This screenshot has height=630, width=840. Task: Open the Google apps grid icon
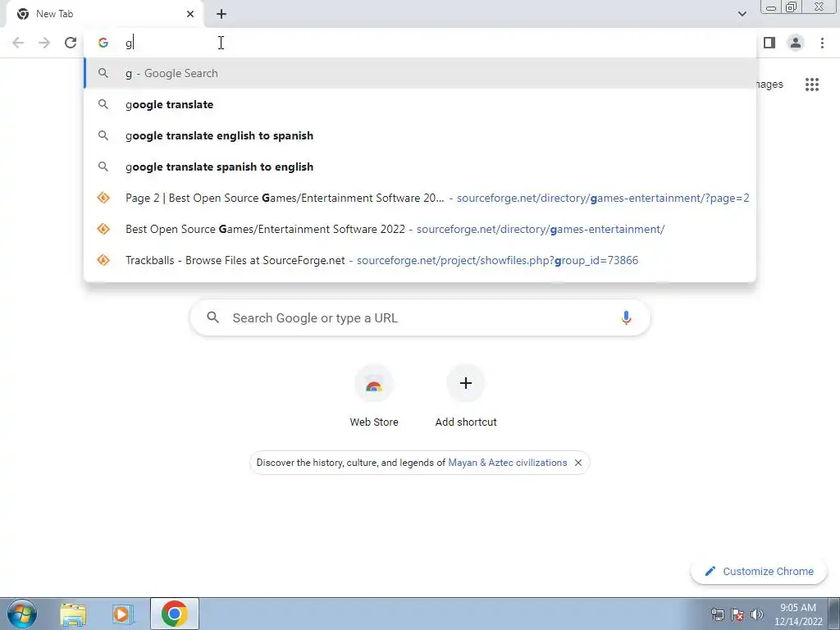point(812,84)
